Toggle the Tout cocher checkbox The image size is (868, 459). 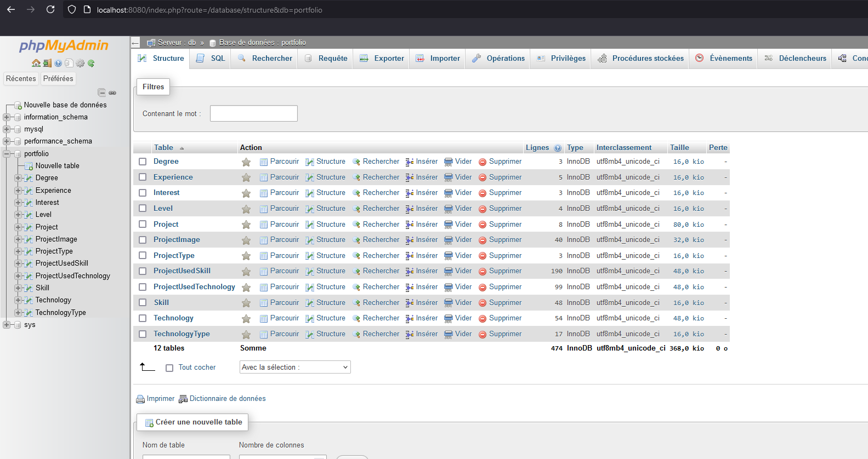(x=169, y=368)
